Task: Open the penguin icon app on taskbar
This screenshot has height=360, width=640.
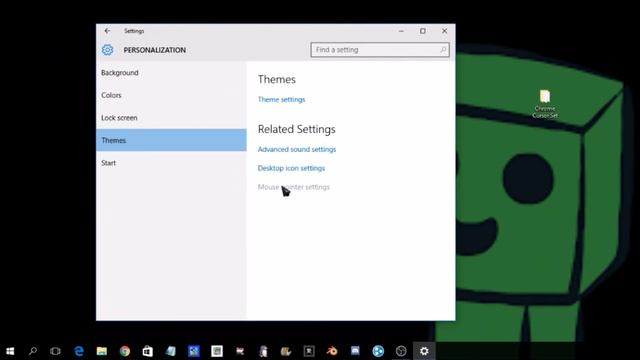Action: click(263, 351)
